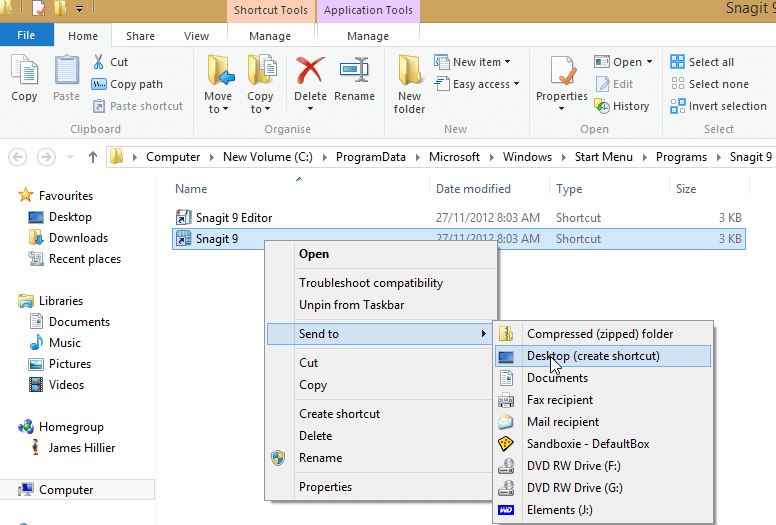
Task: Send to Desktop (create shortcut)
Action: tap(603, 356)
